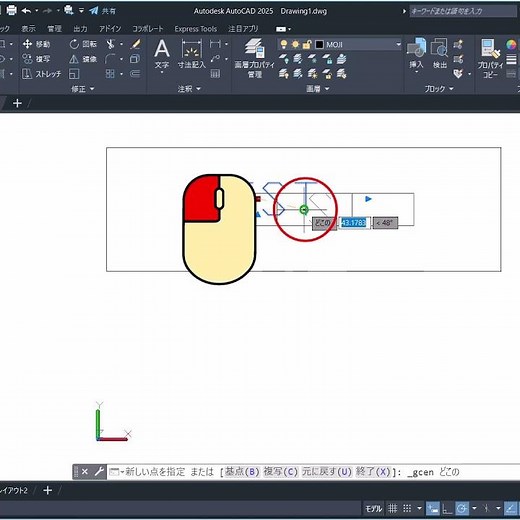Screen dimensions: 520x520
Task: Toggle layer on/off lightbulb in layer dropdown
Action: tap(284, 44)
